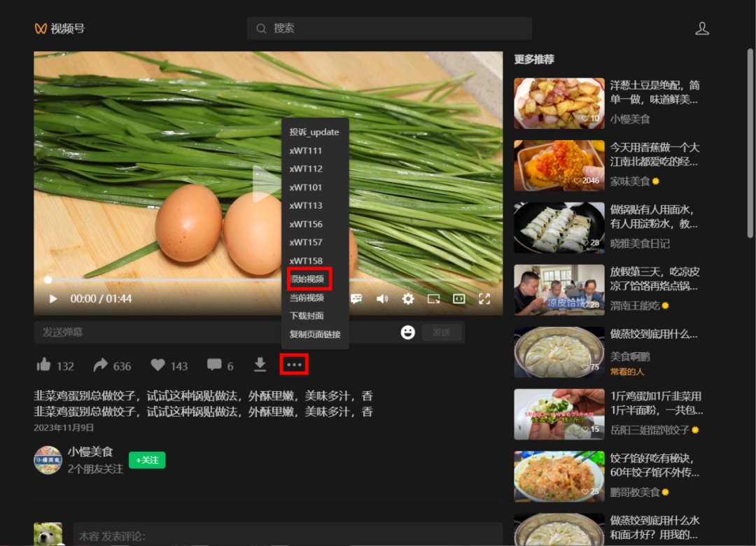Click the 常看的人 orange label
Screen dimensions: 756x546
click(x=626, y=372)
